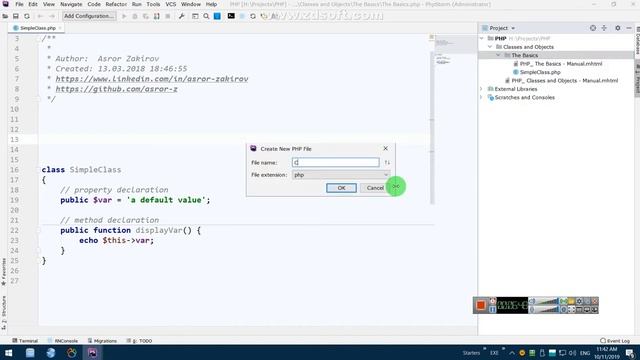Hide the Project panel with minus icon
The image size is (640, 360).
[x=629, y=28]
